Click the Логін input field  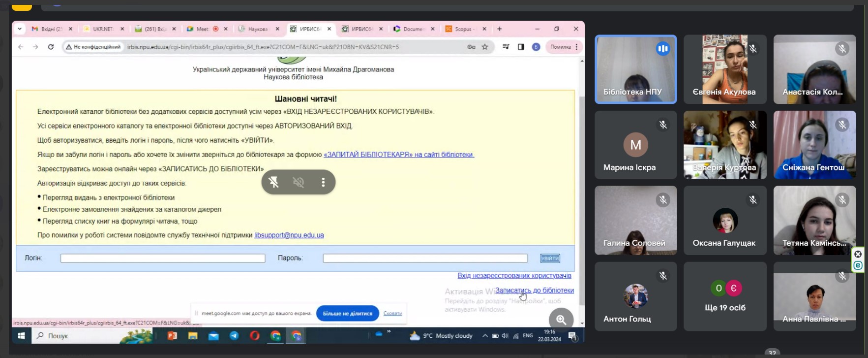[163, 258]
